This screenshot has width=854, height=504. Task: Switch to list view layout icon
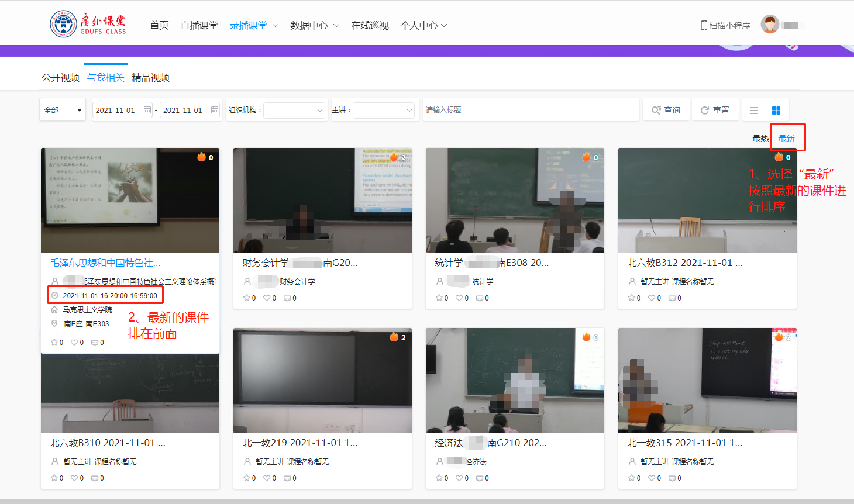pos(754,111)
